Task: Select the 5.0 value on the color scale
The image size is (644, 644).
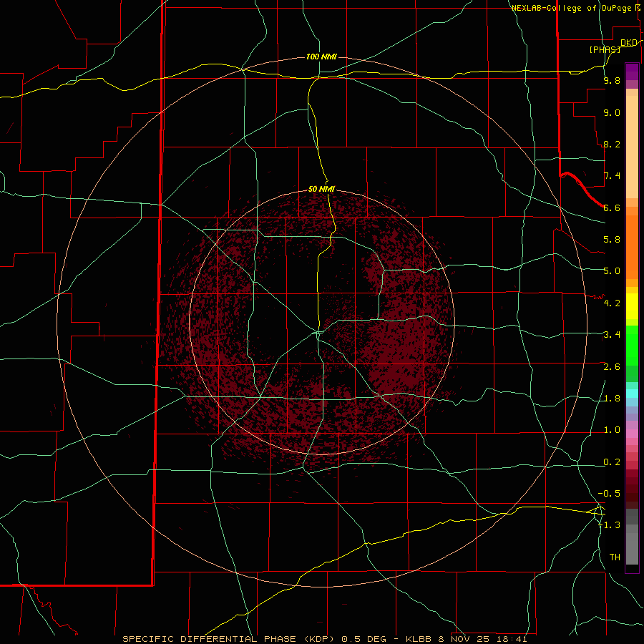Action: pyautogui.click(x=612, y=271)
